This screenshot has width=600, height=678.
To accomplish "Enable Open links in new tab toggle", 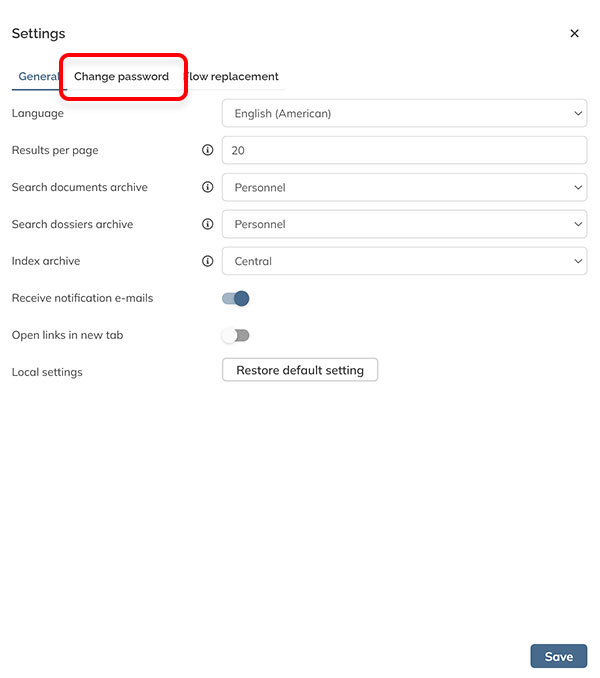I will click(x=236, y=335).
